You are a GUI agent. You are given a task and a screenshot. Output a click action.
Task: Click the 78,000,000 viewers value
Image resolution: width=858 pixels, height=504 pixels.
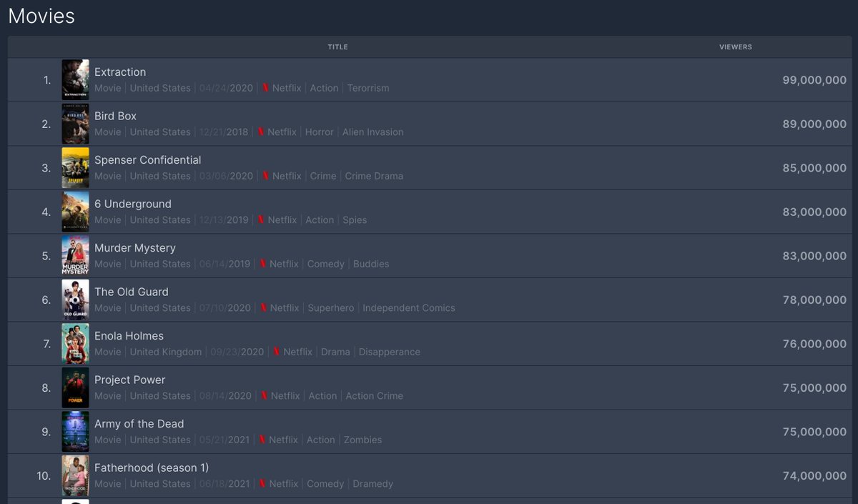(814, 300)
